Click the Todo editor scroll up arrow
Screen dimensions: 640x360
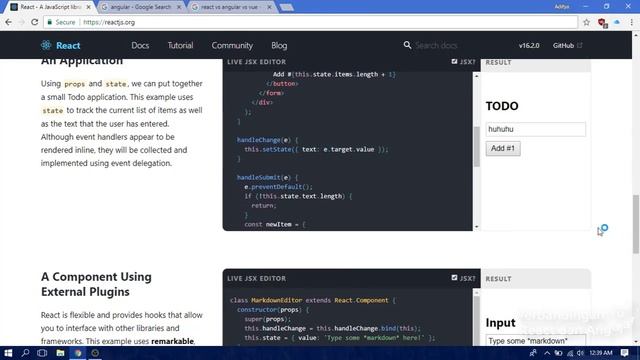[476, 76]
